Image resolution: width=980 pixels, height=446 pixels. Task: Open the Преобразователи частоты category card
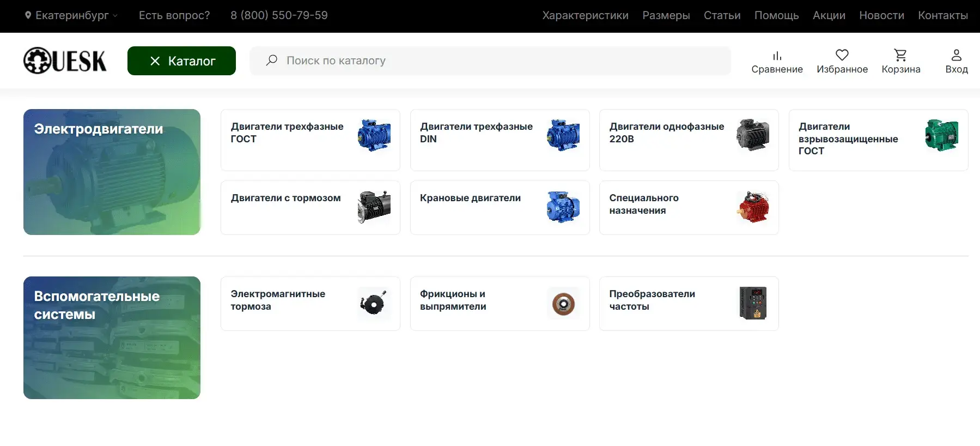pyautogui.click(x=689, y=304)
